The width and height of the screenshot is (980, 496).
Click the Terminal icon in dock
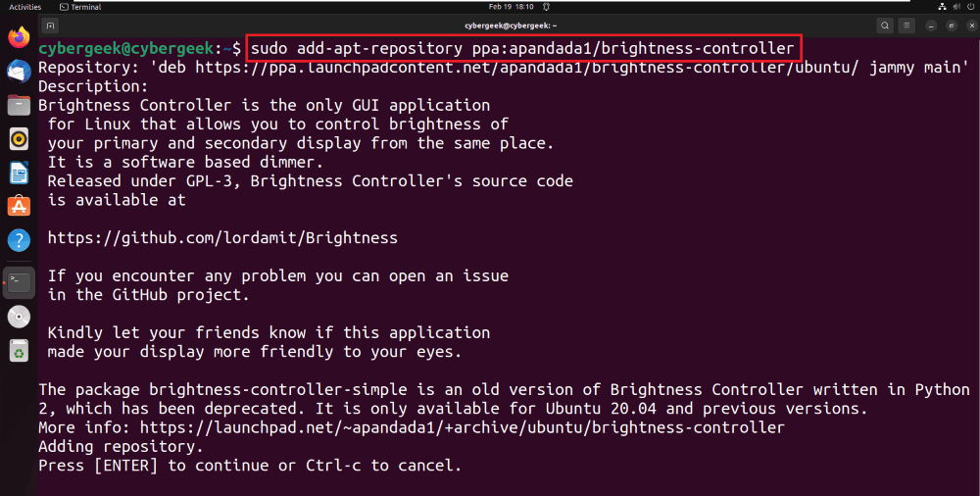click(19, 282)
